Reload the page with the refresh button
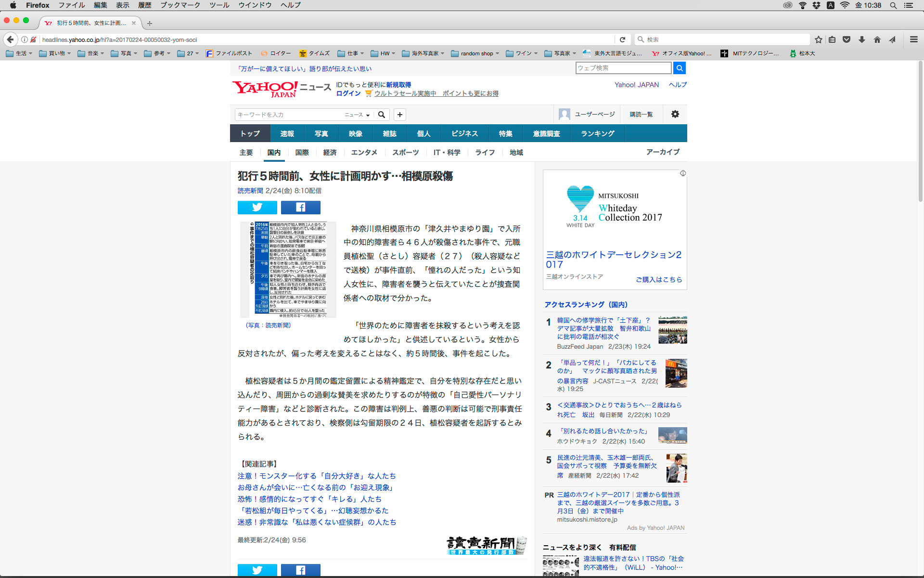The height and width of the screenshot is (578, 924). pyautogui.click(x=622, y=39)
